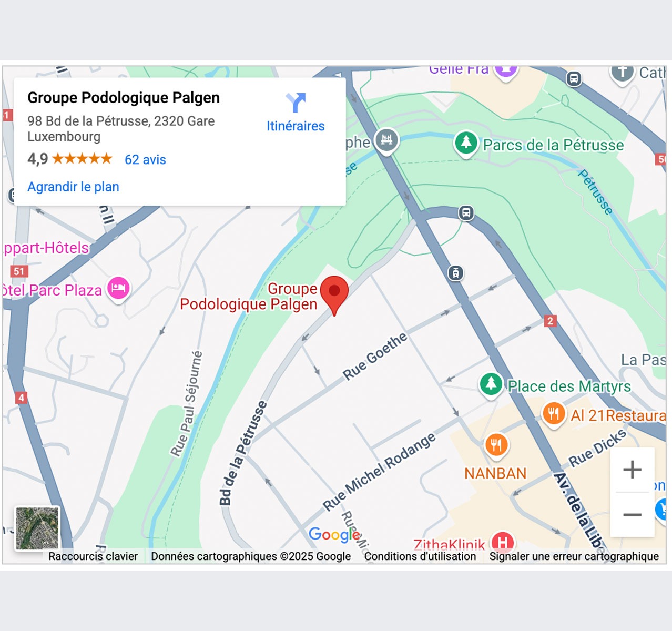Click the tram stop icon on the avenue
Image resolution: width=672 pixels, height=631 pixels.
point(456,273)
